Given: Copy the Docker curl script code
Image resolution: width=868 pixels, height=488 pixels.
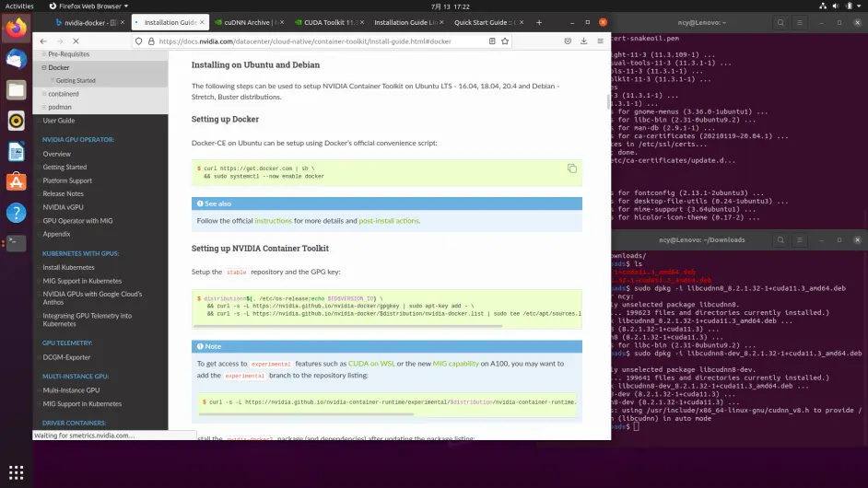Looking at the screenshot, I should pyautogui.click(x=572, y=168).
